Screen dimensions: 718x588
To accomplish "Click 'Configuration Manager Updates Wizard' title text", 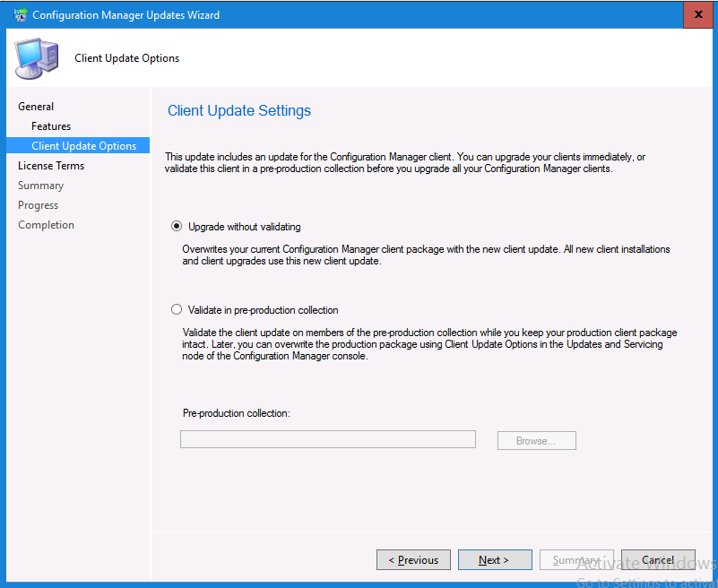I will 125,14.
